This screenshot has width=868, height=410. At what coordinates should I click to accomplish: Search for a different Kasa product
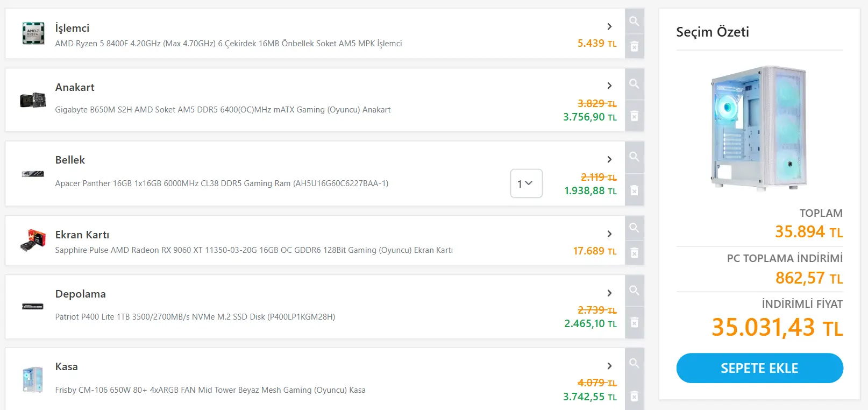pos(635,364)
